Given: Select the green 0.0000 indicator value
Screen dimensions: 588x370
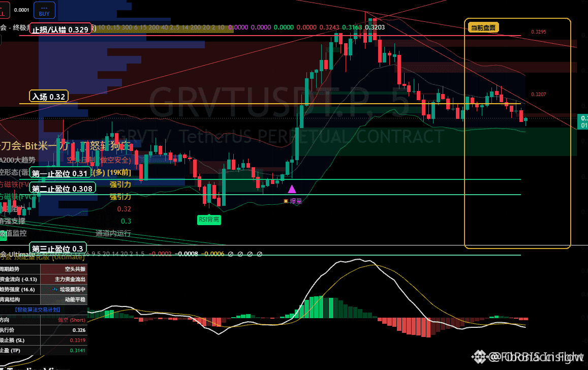Looking at the screenshot, I should tap(284, 27).
